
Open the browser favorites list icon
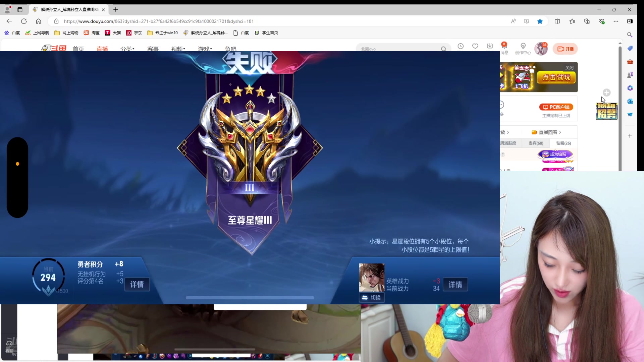coord(572,21)
